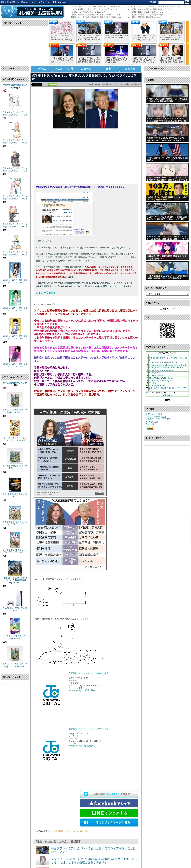Advance carousel with orange right arrow

[187, 43]
